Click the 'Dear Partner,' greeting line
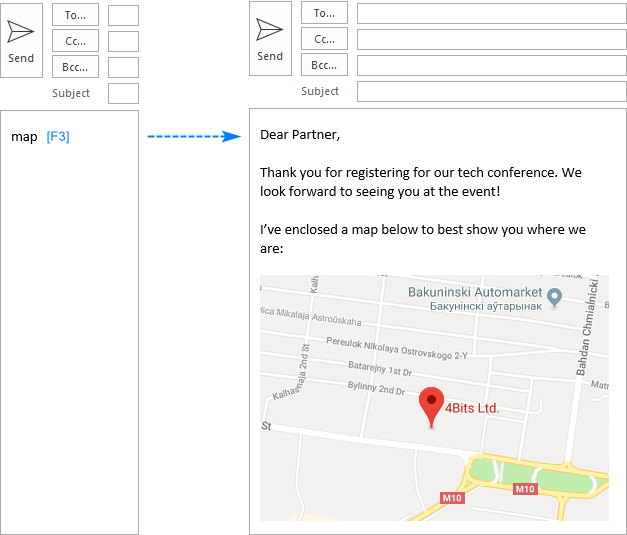 pos(300,134)
